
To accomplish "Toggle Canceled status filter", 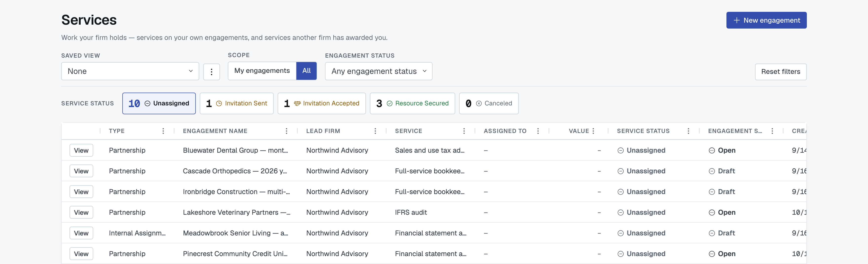I will [488, 104].
